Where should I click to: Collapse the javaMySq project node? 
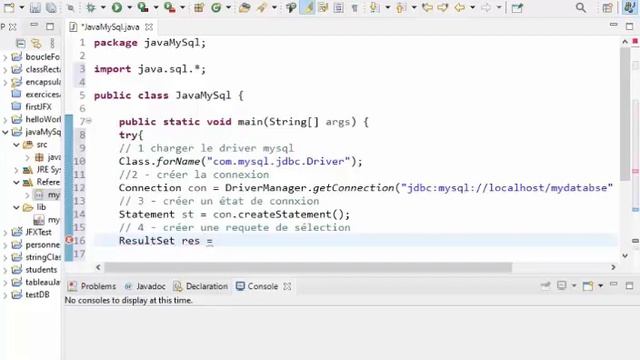(x=5, y=132)
